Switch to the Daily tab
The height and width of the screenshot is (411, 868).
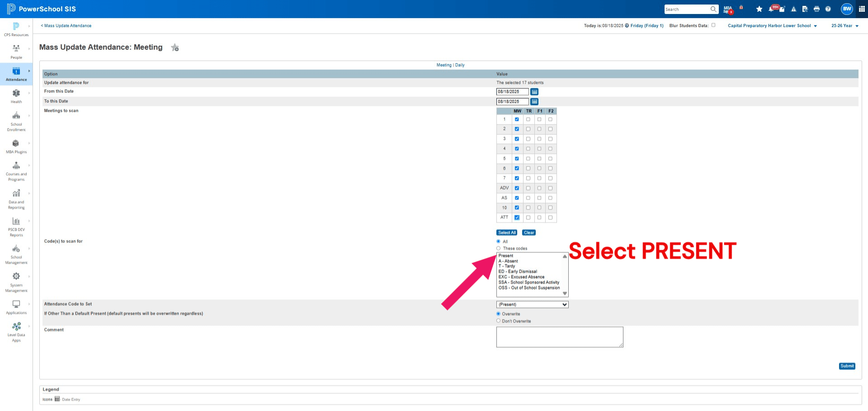click(460, 65)
